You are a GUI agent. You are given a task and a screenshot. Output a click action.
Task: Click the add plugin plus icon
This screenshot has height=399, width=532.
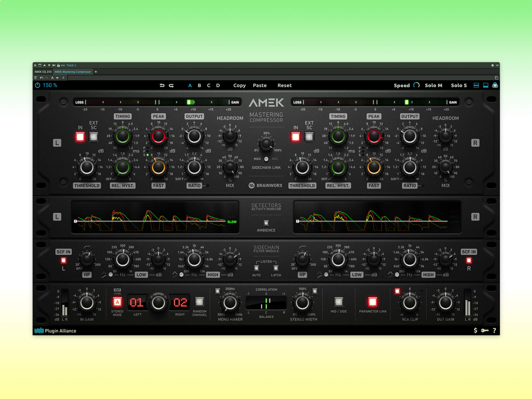(x=96, y=72)
